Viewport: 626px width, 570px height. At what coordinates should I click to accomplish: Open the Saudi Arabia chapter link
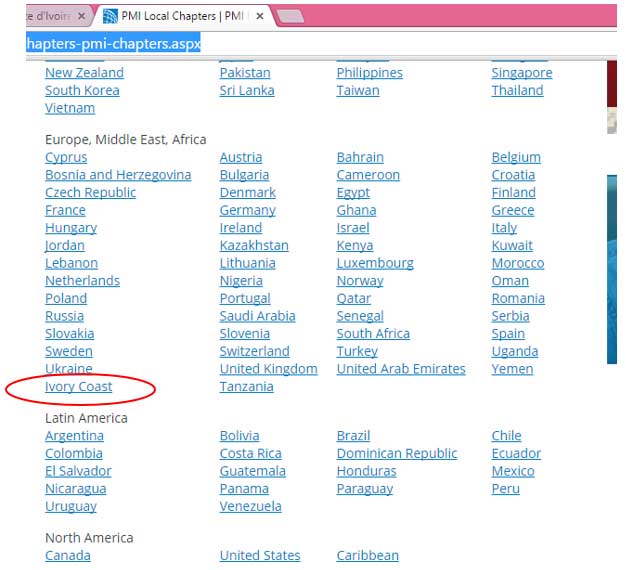(257, 316)
